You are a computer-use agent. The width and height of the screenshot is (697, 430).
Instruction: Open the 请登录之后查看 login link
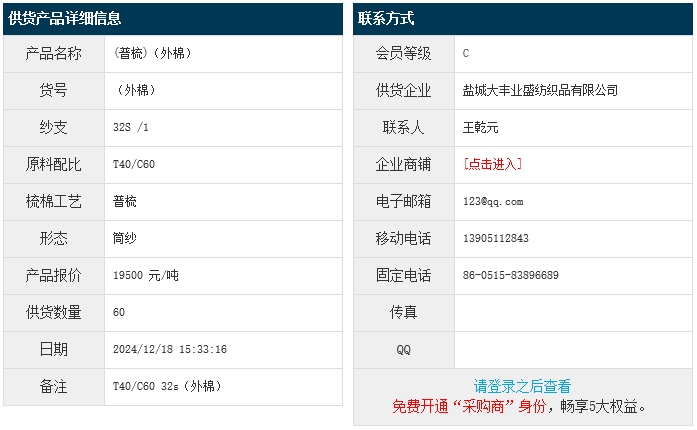click(x=522, y=386)
